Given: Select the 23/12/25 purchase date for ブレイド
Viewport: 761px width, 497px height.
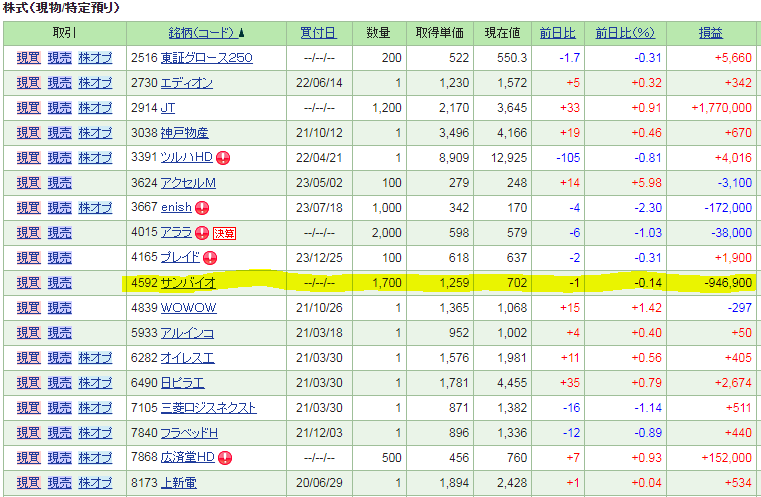Looking at the screenshot, I should point(319,258).
